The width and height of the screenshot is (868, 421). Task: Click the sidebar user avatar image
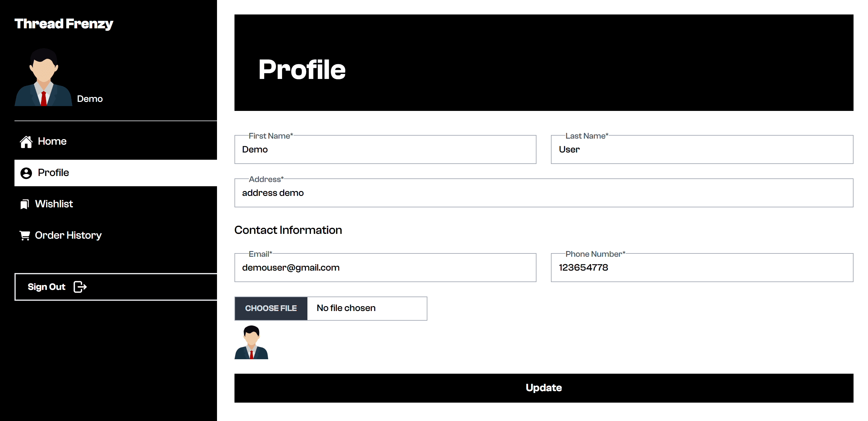pyautogui.click(x=43, y=77)
